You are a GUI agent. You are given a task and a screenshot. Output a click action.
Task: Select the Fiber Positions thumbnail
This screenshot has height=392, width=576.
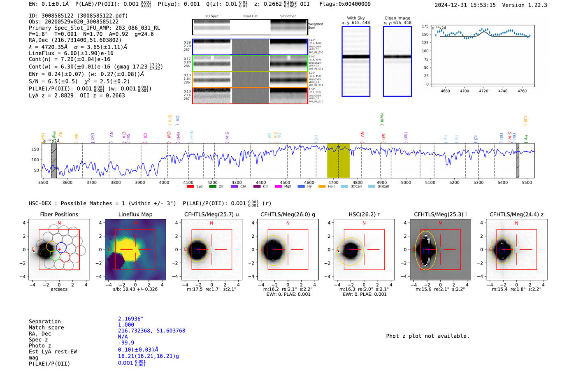pyautogui.click(x=59, y=250)
